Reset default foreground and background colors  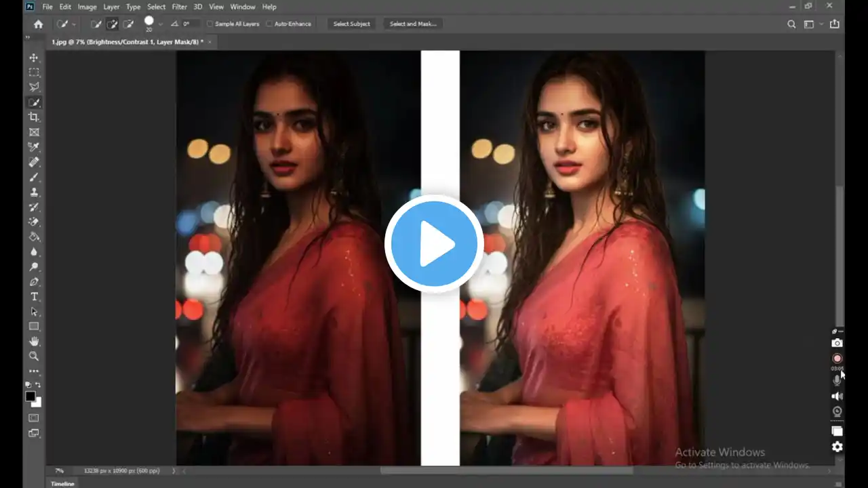click(x=28, y=385)
